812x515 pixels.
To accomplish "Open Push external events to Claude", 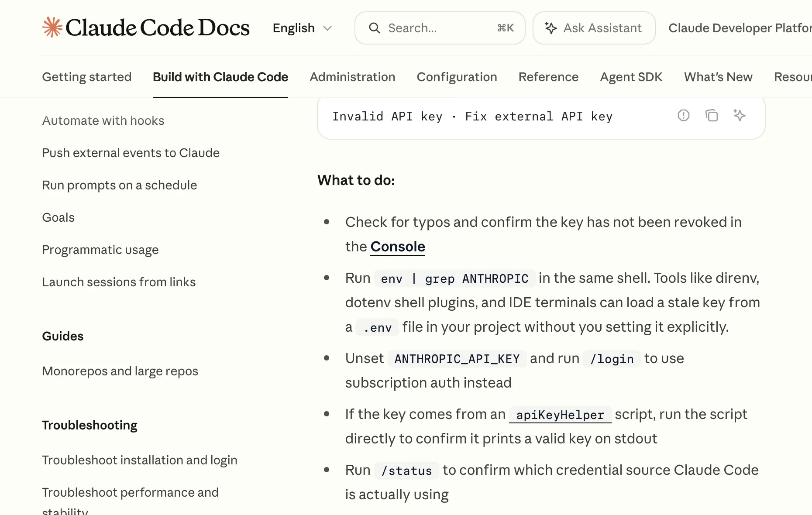I will [x=131, y=153].
